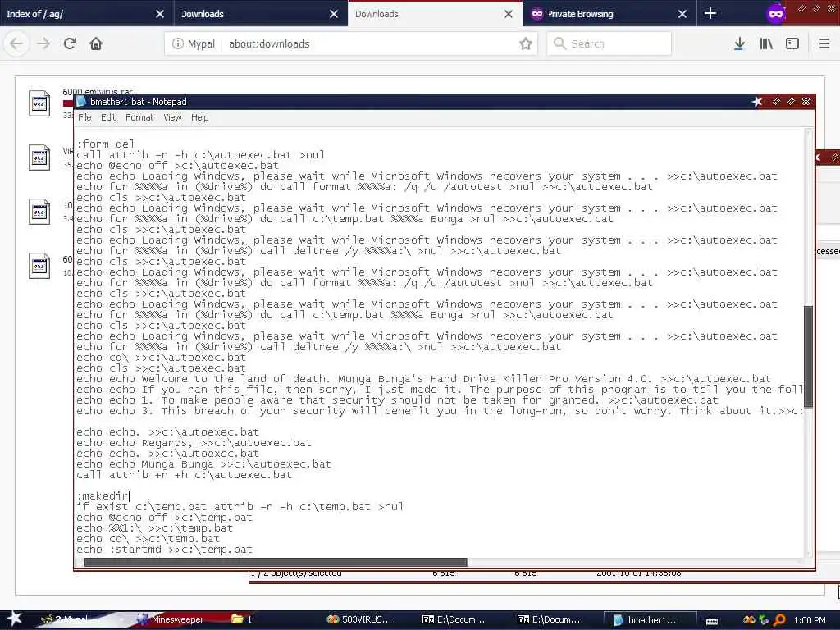Open the Notepad File menu
840x630 pixels.
(x=84, y=117)
